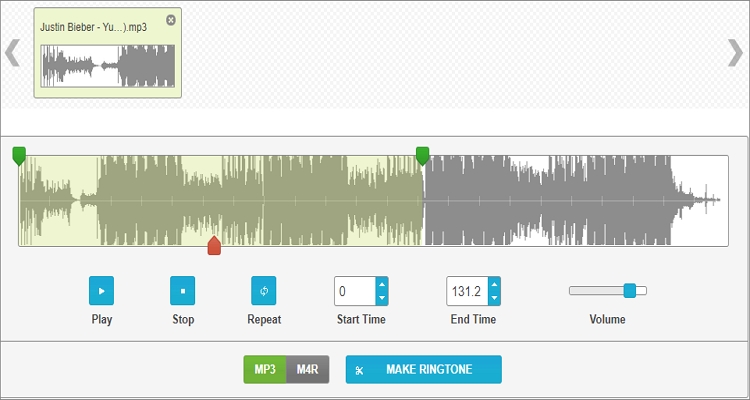Toggle the Repeat loop button

pos(264,290)
